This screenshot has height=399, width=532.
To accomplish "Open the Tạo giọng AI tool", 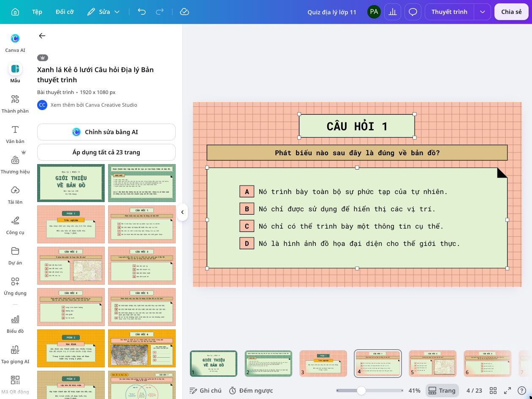I will click(x=15, y=354).
